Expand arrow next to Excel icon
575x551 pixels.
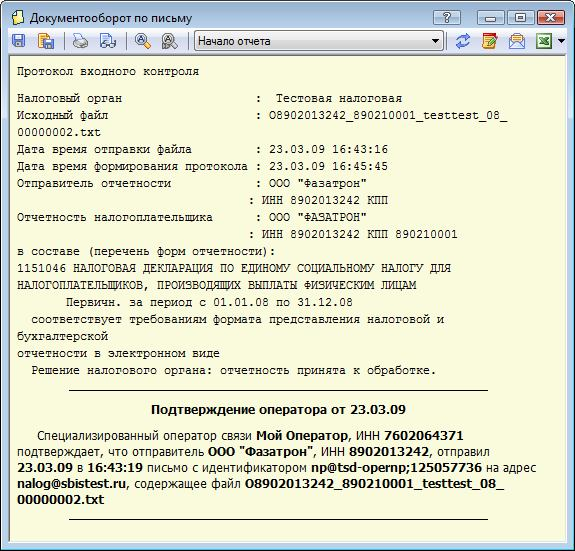click(561, 41)
